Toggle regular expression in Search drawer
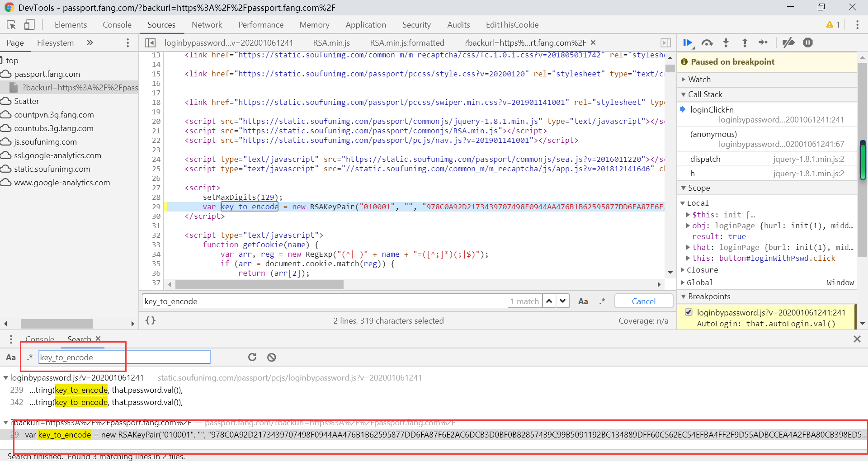This screenshot has height=461, width=868. [x=30, y=358]
